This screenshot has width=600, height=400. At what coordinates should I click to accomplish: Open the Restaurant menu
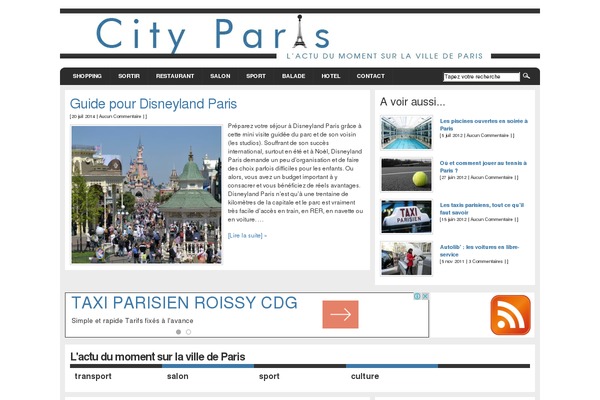pos(175,76)
